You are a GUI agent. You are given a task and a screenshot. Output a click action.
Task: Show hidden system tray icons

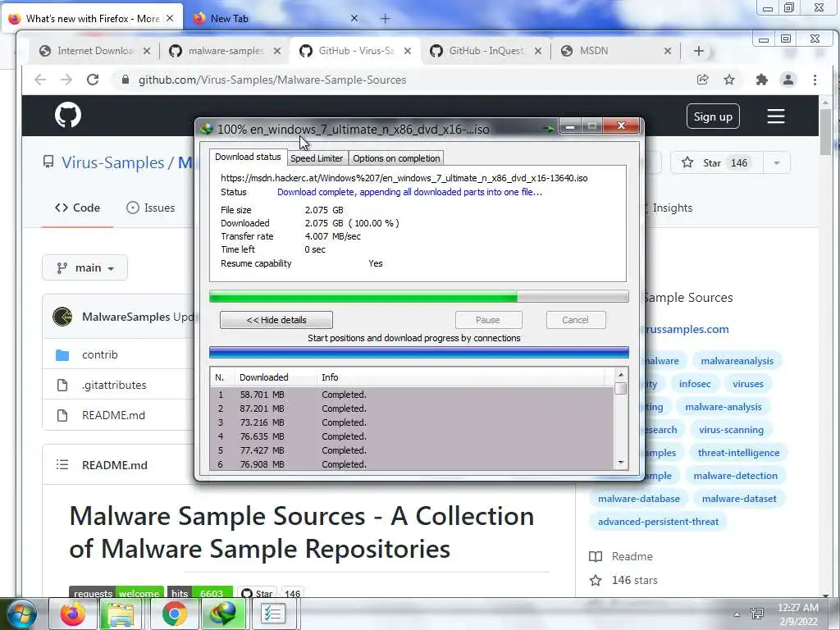pos(737,614)
